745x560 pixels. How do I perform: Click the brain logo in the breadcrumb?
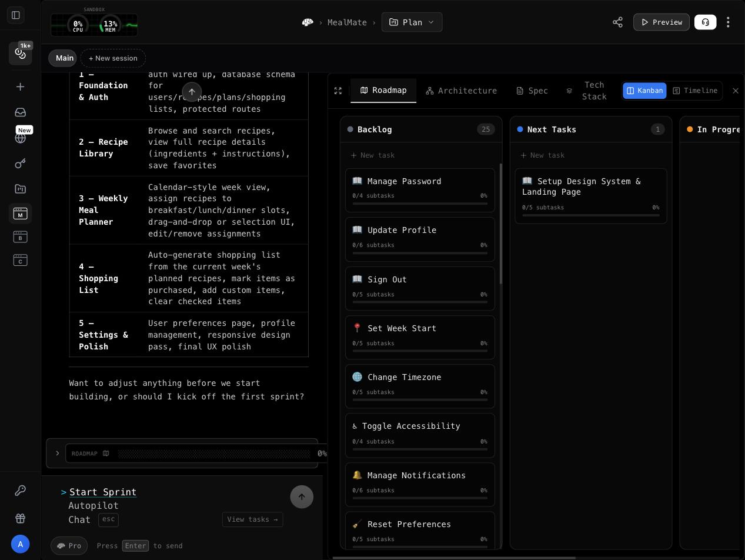pos(308,22)
